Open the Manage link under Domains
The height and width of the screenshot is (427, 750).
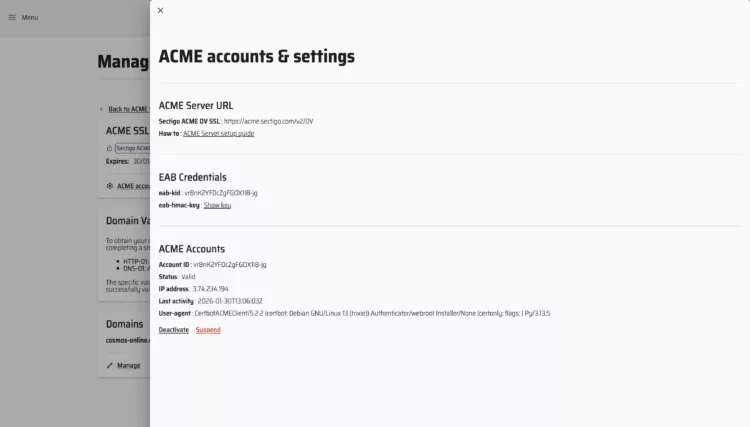click(129, 365)
